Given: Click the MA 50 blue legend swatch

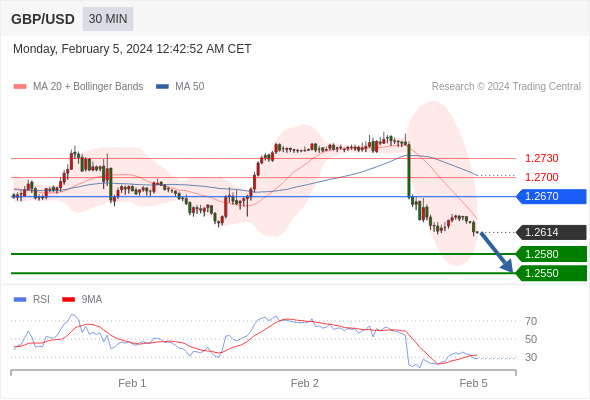Looking at the screenshot, I should pyautogui.click(x=162, y=87).
